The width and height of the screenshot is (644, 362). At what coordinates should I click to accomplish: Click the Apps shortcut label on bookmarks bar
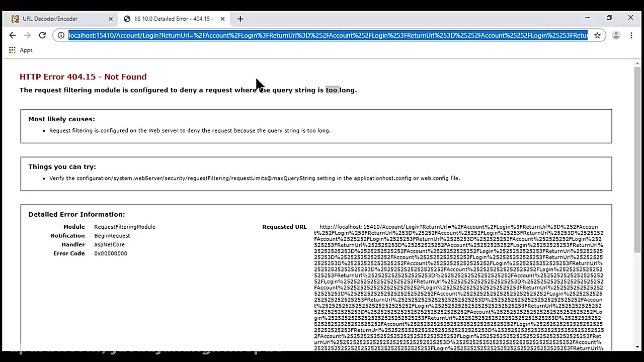coord(26,50)
